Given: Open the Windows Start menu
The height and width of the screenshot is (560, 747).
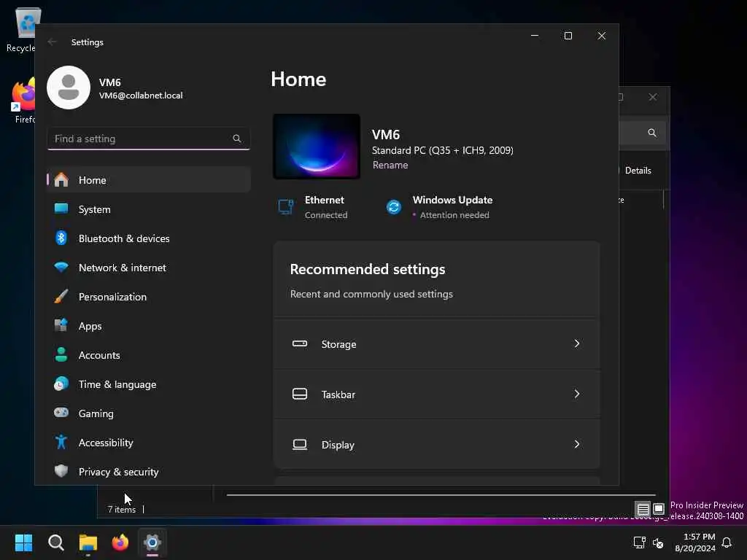Looking at the screenshot, I should pos(24,542).
